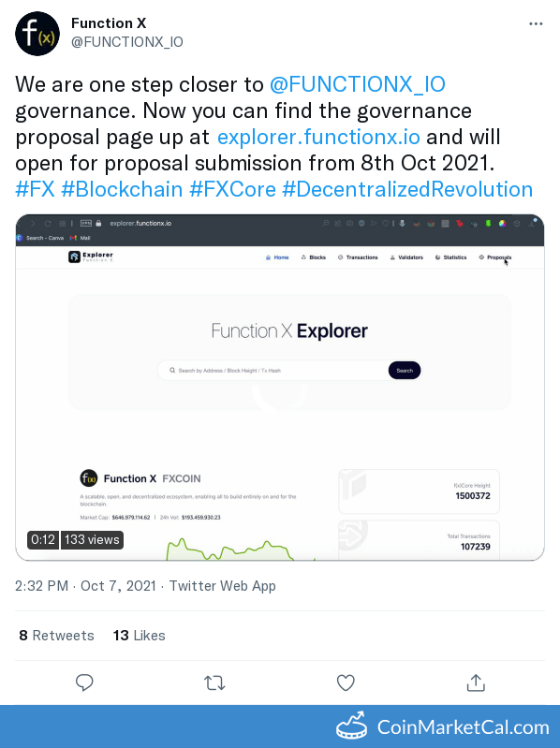Like the tweet with heart icon
Screen dimensions: 560x748
pyautogui.click(x=346, y=682)
